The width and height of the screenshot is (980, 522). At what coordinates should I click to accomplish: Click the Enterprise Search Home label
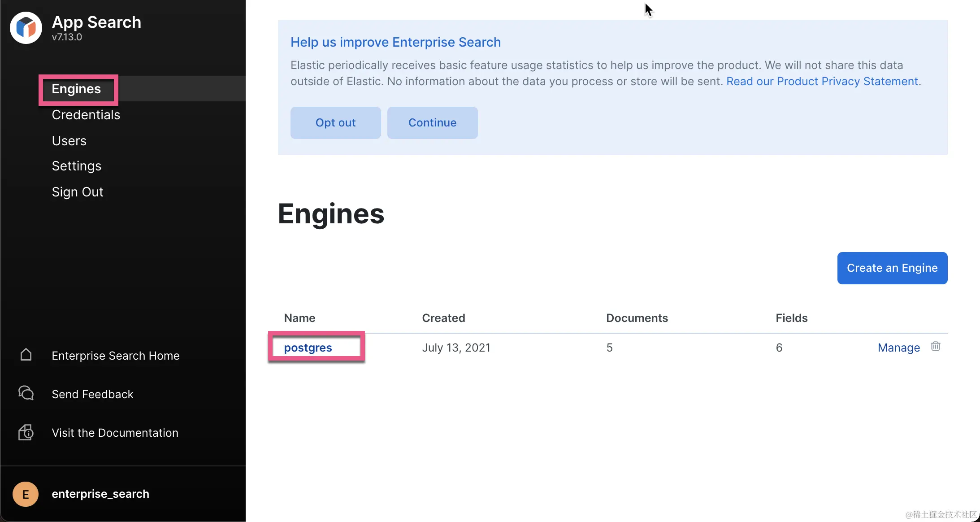pyautogui.click(x=116, y=356)
